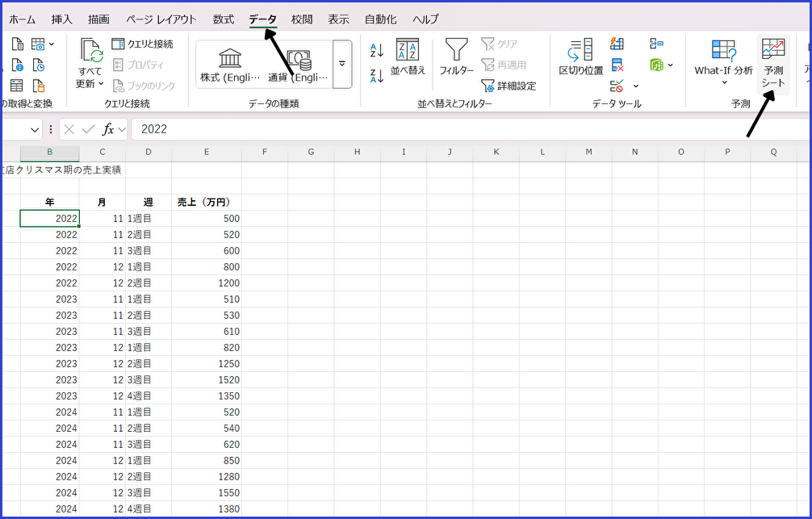The image size is (812, 519).
Task: Click the fx insert function button
Action: point(108,129)
